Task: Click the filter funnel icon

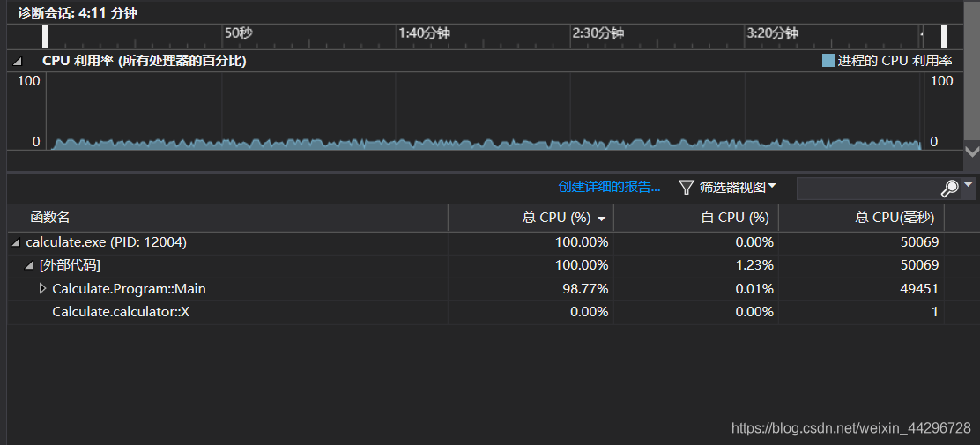Action: tap(687, 187)
